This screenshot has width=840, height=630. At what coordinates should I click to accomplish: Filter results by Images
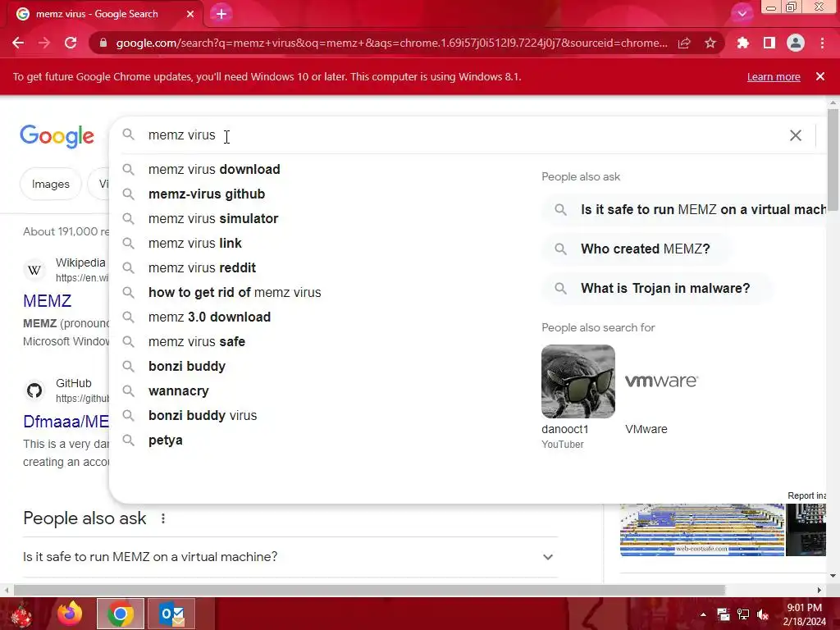tap(50, 184)
